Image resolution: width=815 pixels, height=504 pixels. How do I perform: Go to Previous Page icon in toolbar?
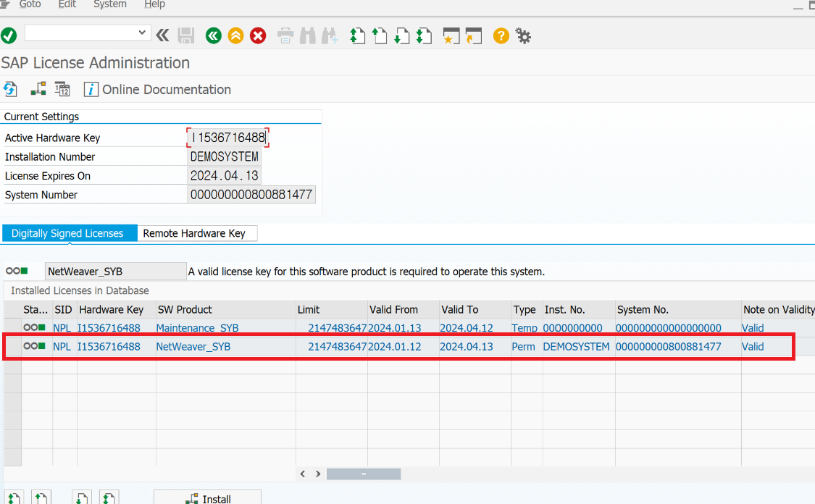[x=380, y=36]
